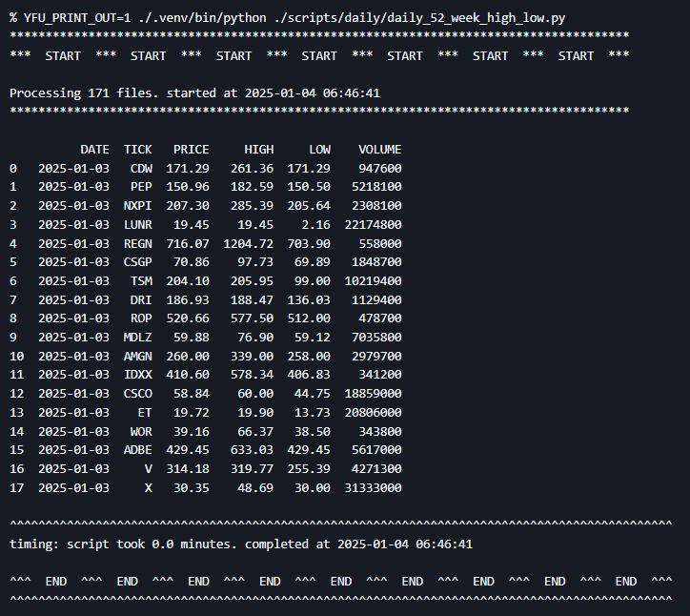Select the V ticker cell
The height and width of the screenshot is (616, 690).
coord(149,469)
